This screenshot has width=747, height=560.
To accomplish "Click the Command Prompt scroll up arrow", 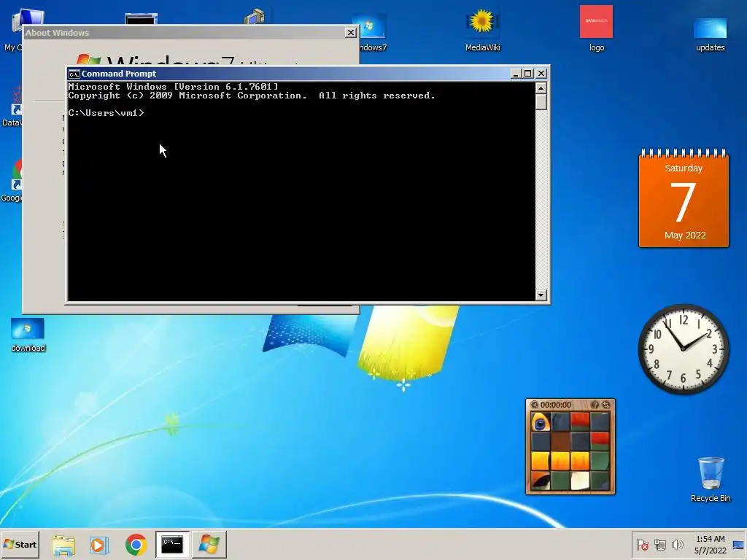I will (x=541, y=87).
